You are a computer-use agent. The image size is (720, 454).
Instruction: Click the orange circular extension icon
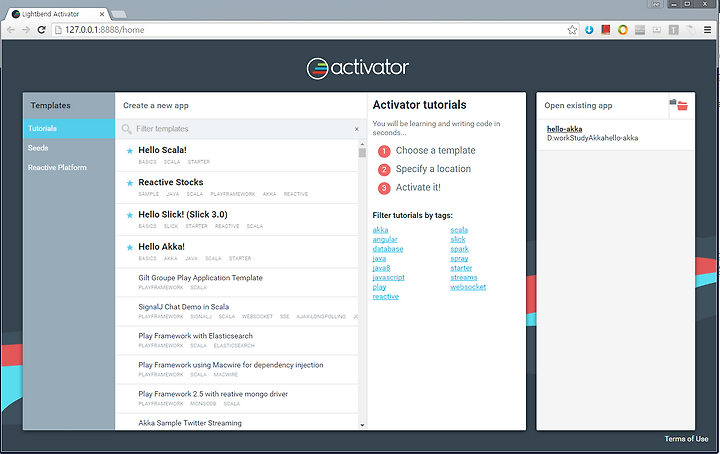click(623, 30)
